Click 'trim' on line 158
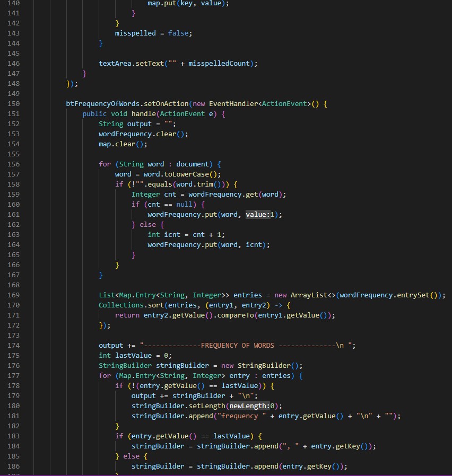This screenshot has height=476, width=452. 205,184
